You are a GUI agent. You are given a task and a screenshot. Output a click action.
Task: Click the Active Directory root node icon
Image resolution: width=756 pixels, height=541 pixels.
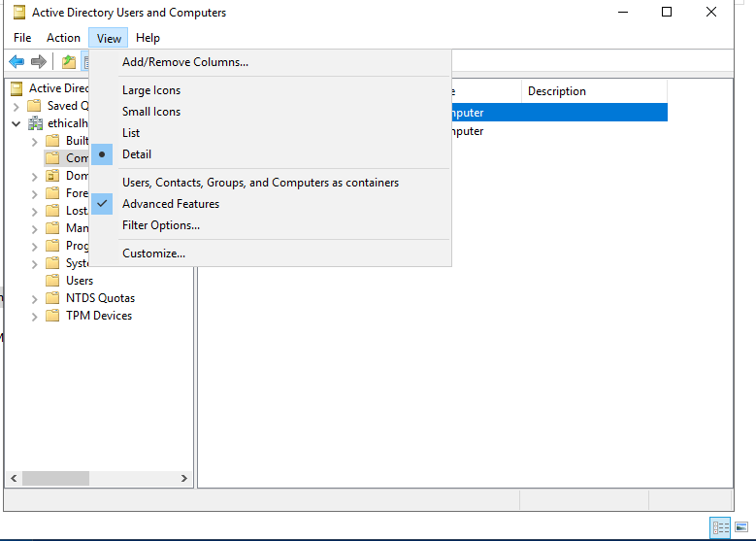(x=16, y=88)
